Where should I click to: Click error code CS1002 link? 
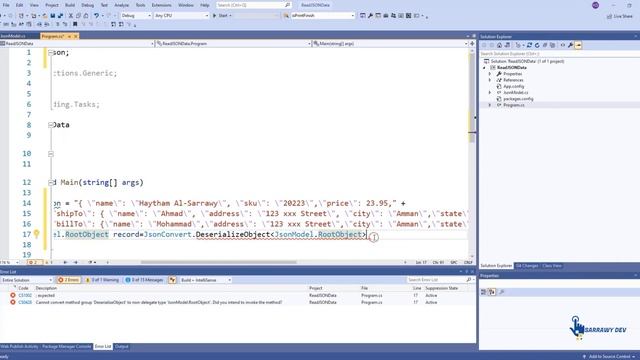pos(25,295)
